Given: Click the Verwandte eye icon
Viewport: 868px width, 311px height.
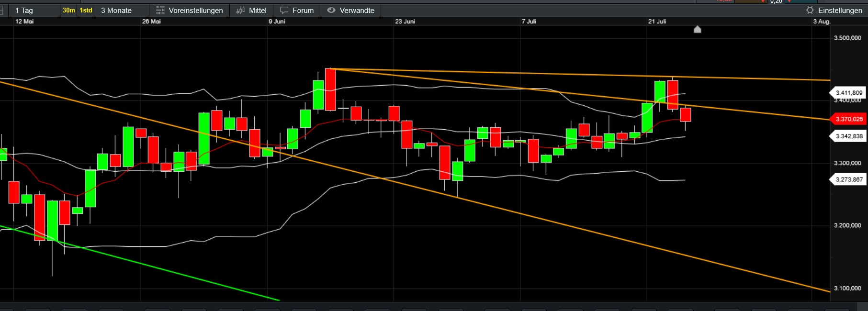Looking at the screenshot, I should pyautogui.click(x=331, y=10).
